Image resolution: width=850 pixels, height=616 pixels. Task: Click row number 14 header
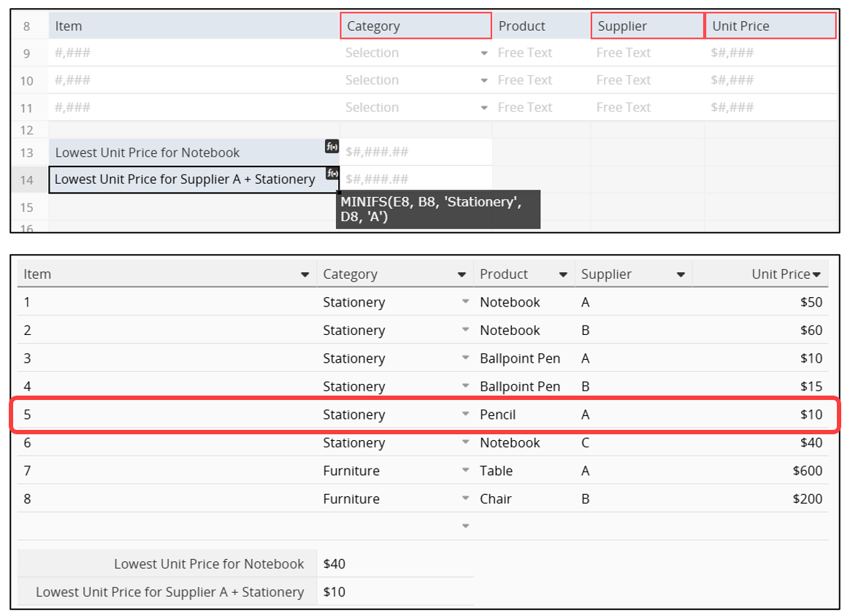(x=27, y=180)
